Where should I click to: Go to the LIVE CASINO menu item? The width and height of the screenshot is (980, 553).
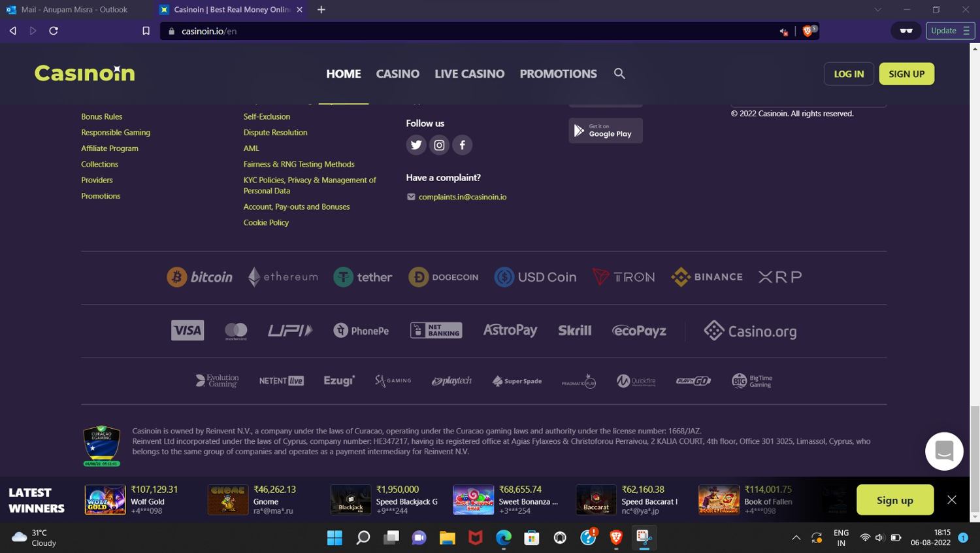[x=469, y=74]
